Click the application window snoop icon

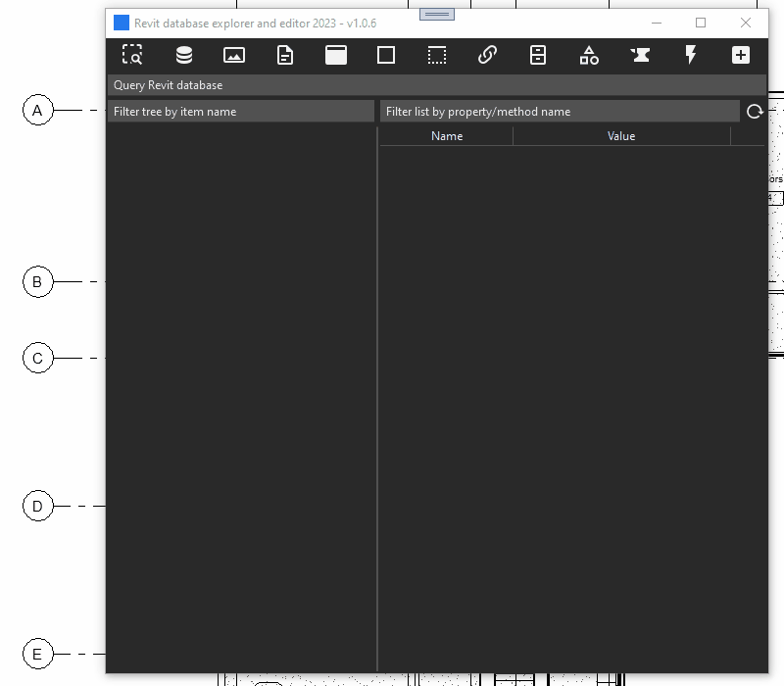click(335, 56)
